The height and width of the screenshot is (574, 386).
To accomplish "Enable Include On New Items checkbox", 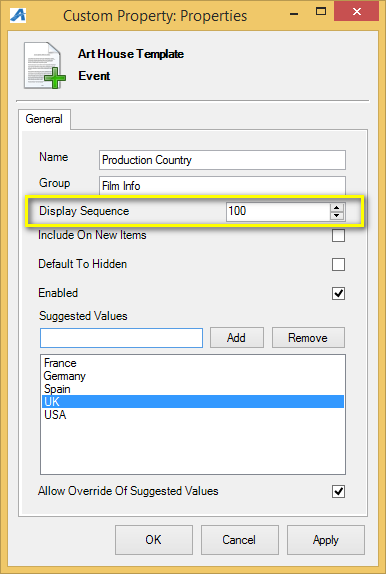I will click(338, 235).
